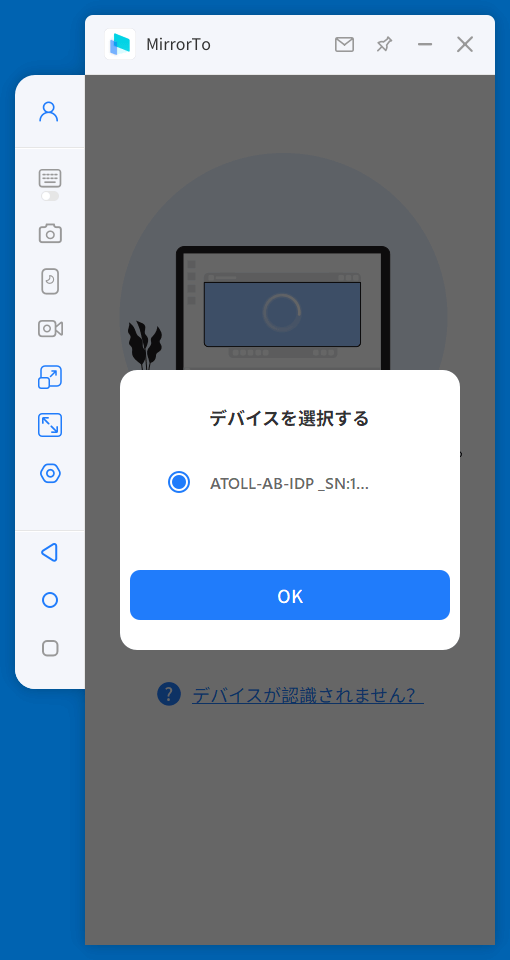Image resolution: width=510 pixels, height=960 pixels.
Task: Open the user account profile icon
Action: click(x=49, y=111)
